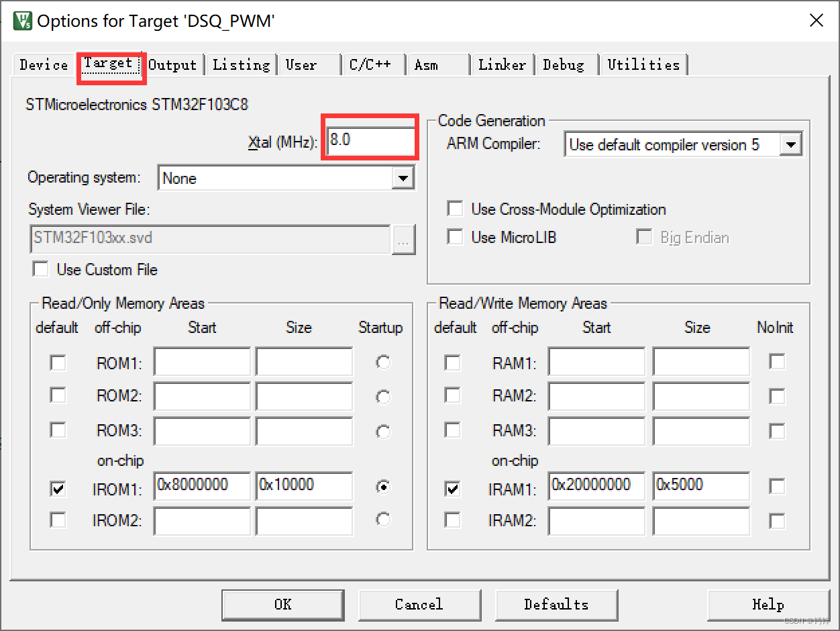Open the Device tab
840x631 pixels.
(44, 64)
